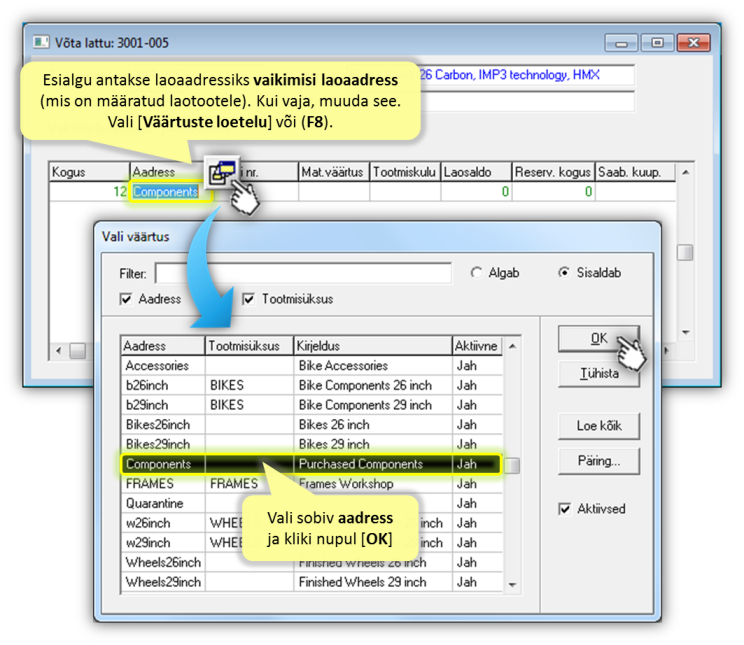Select the Sisaldab radio button
The width and height of the screenshot is (744, 645).
click(564, 273)
